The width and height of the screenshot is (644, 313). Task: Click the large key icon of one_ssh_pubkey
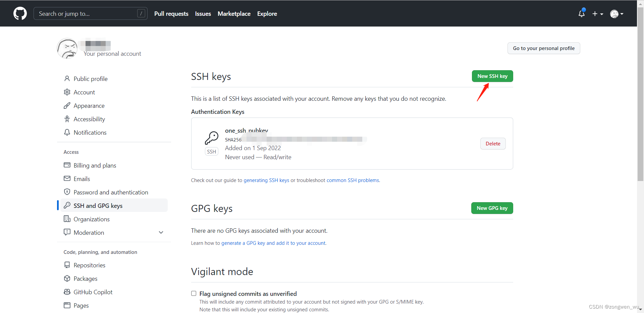[212, 138]
